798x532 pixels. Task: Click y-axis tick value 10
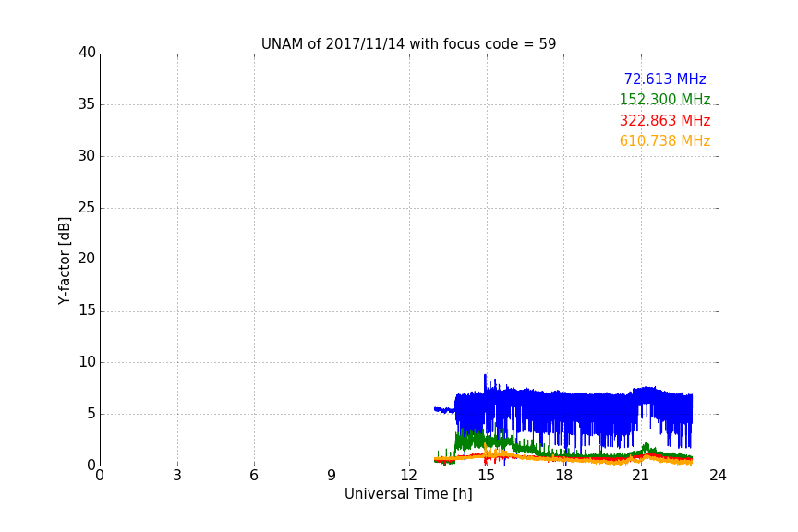tap(87, 362)
